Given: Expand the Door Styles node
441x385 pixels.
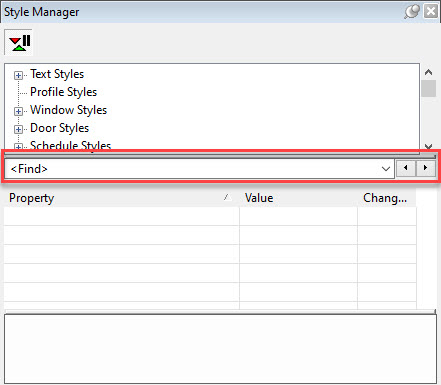Looking at the screenshot, I should pyautogui.click(x=18, y=129).
